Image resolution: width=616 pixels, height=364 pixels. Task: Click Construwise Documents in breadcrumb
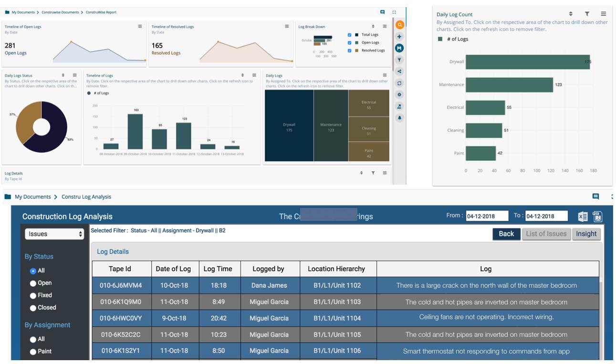click(x=60, y=12)
